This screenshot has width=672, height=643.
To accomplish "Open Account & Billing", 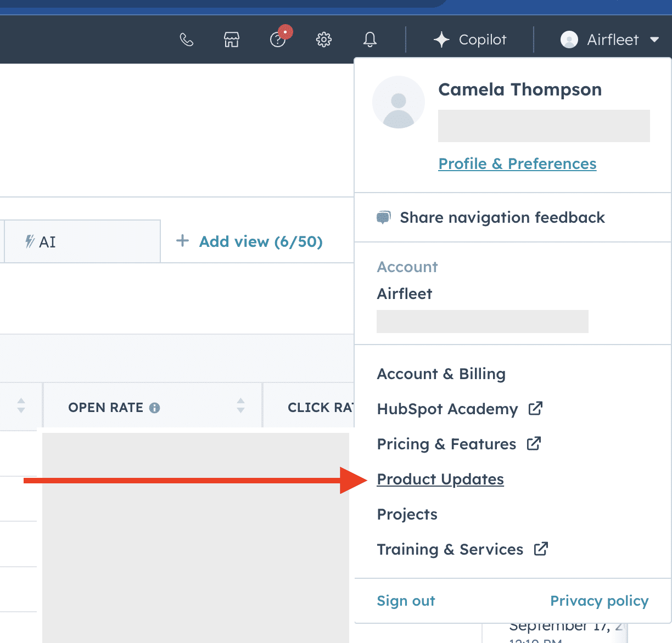I will 441,374.
